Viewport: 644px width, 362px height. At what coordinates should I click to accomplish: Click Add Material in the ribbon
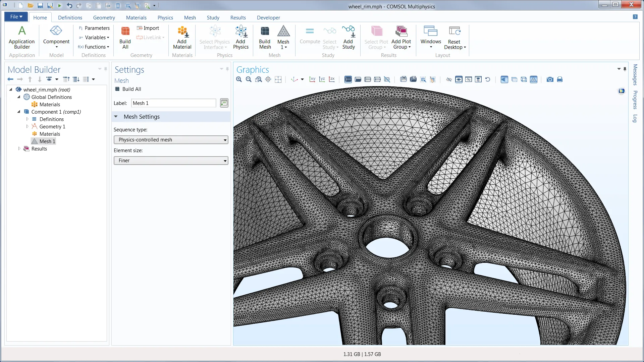[x=182, y=38]
